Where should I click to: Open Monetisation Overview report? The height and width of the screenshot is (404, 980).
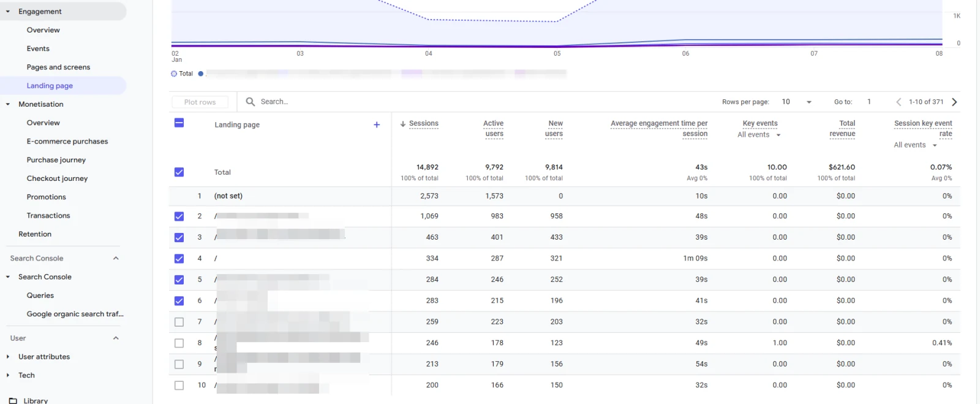tap(43, 123)
